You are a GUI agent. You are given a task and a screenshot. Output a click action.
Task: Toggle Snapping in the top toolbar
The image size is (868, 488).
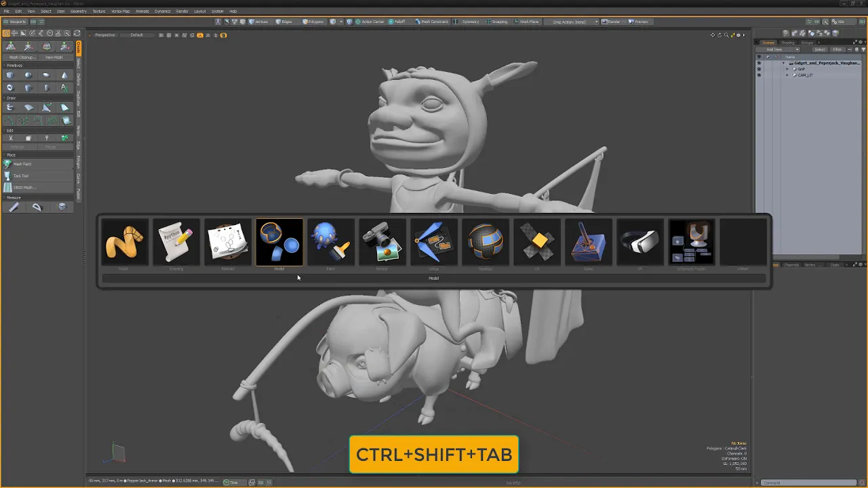coord(496,22)
